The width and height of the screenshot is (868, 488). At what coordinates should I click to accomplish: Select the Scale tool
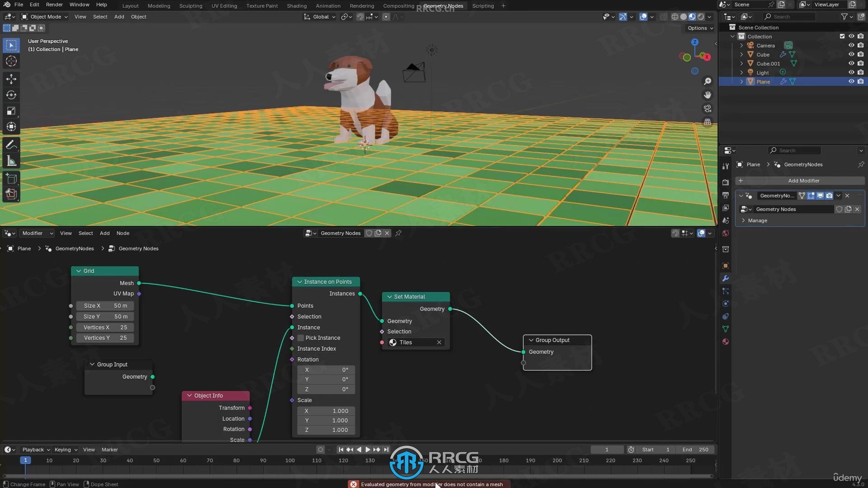(x=11, y=111)
